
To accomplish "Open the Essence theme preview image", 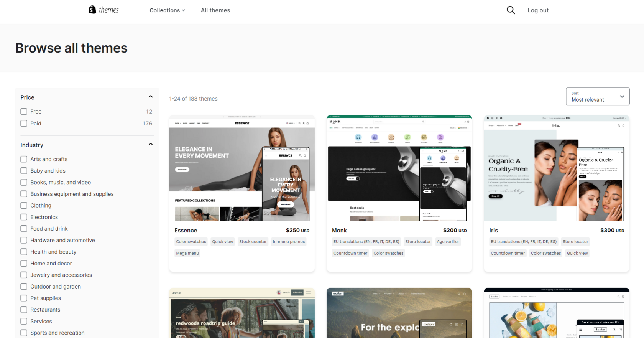I will point(242,168).
